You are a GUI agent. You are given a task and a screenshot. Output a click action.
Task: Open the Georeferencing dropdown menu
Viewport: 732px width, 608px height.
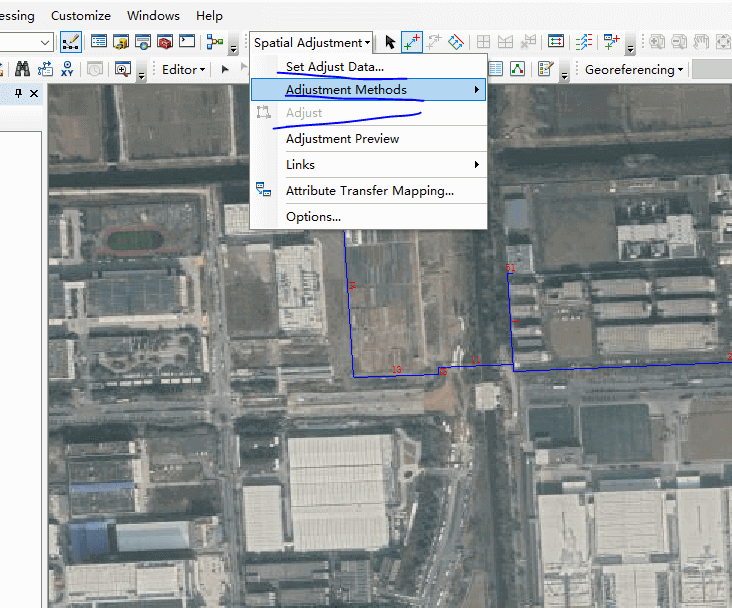tap(634, 69)
